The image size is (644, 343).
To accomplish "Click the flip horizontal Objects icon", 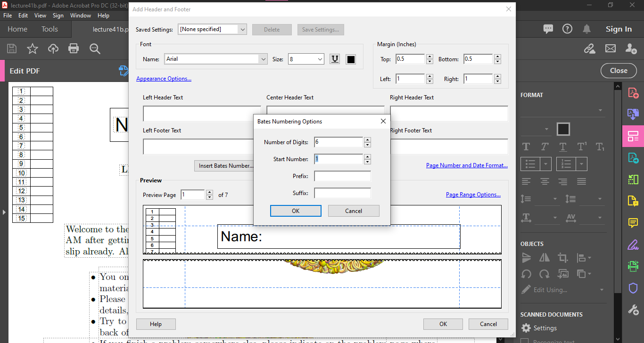I will pyautogui.click(x=545, y=258).
